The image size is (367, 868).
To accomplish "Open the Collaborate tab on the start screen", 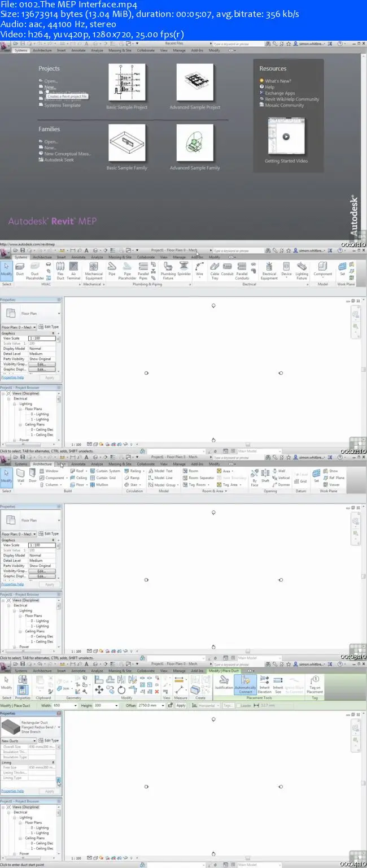I will pos(145,50).
